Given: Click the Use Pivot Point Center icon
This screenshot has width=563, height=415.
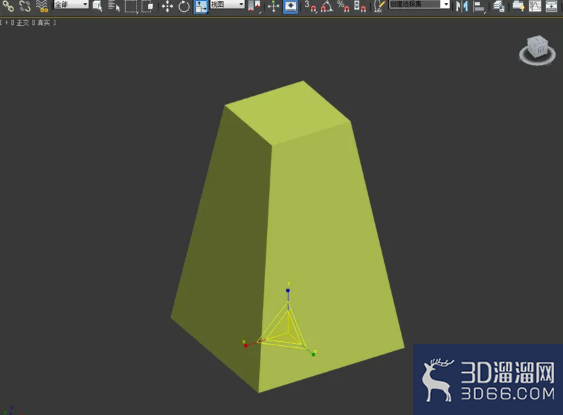Looking at the screenshot, I should 255,6.
